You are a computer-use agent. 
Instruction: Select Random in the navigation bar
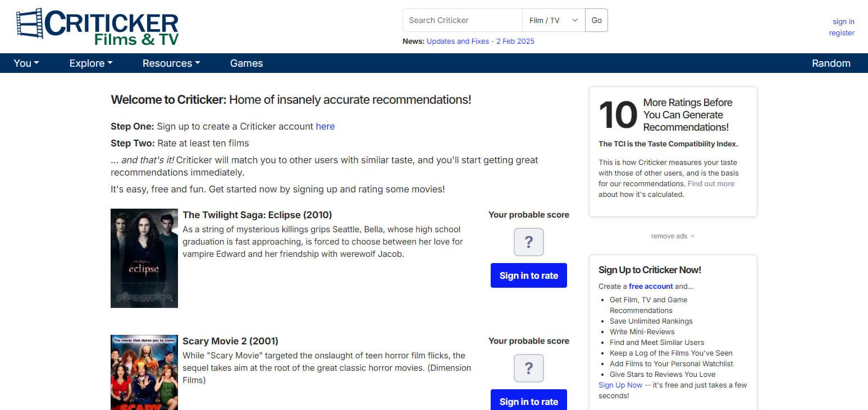(831, 63)
